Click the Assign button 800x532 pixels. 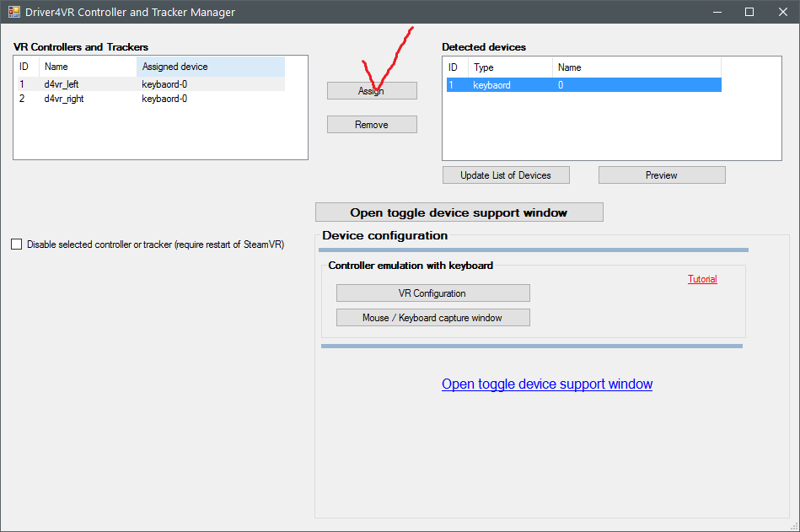click(372, 91)
